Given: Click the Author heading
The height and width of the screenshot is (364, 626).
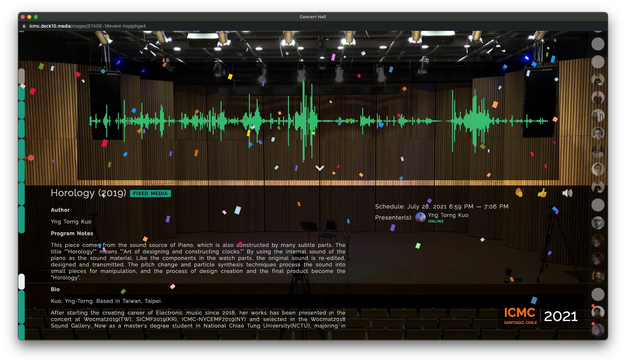Looking at the screenshot, I should (x=60, y=210).
